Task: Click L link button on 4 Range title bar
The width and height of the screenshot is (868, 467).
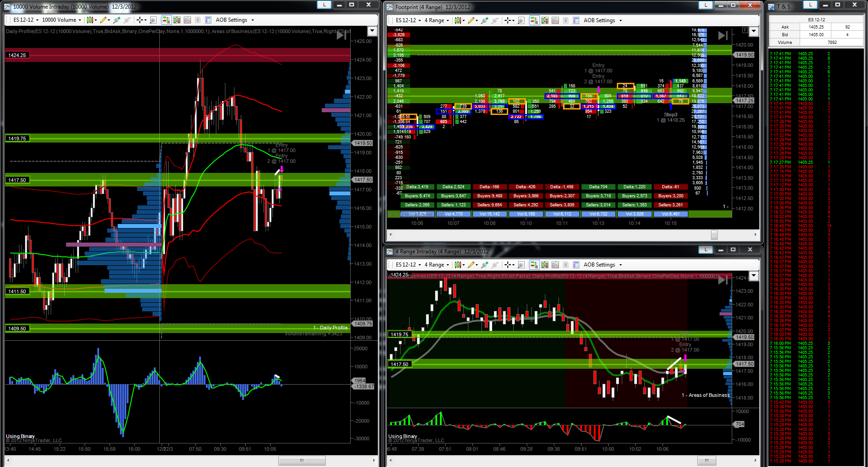Action: (706, 249)
